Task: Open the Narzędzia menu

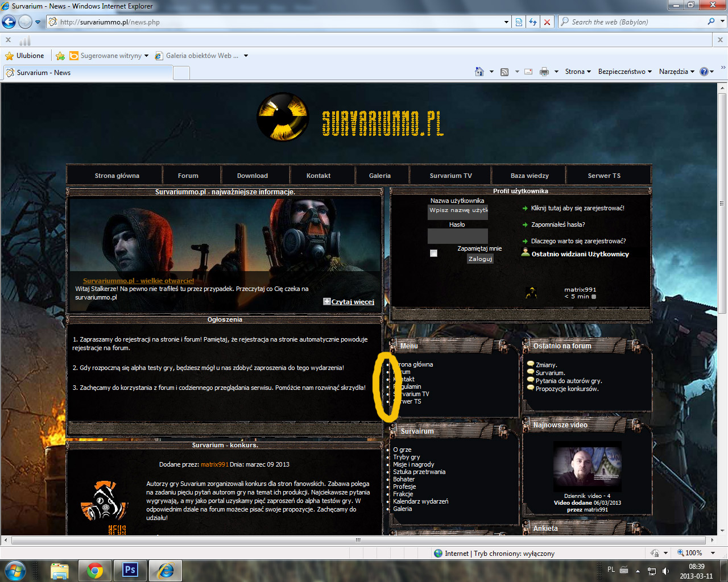Action: coord(676,72)
